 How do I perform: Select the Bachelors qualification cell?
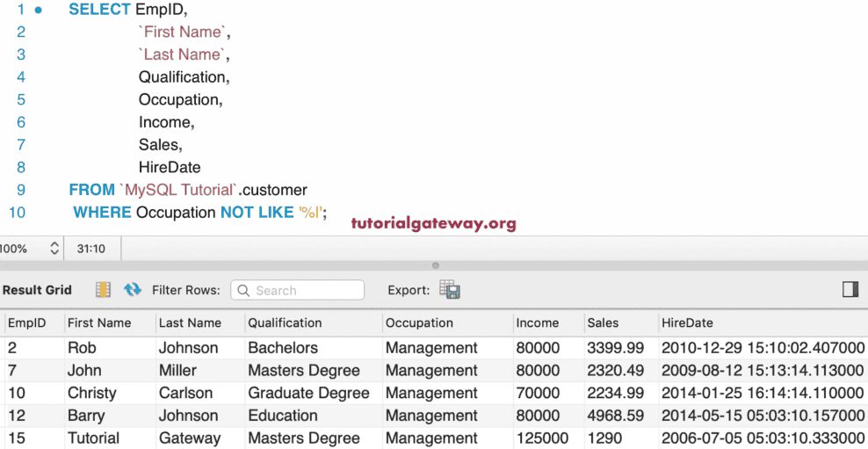tap(283, 348)
